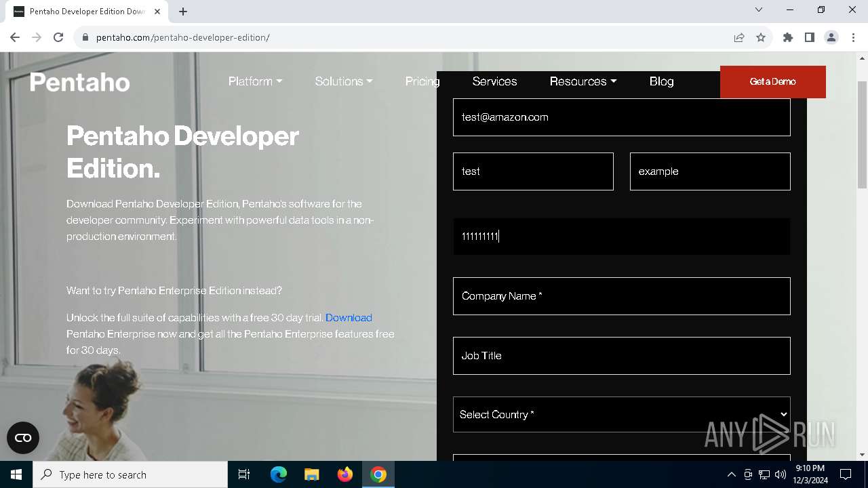Screen dimensions: 868x488
Task: Close the Pentaho Developer Edition tab
Action: click(x=158, y=12)
